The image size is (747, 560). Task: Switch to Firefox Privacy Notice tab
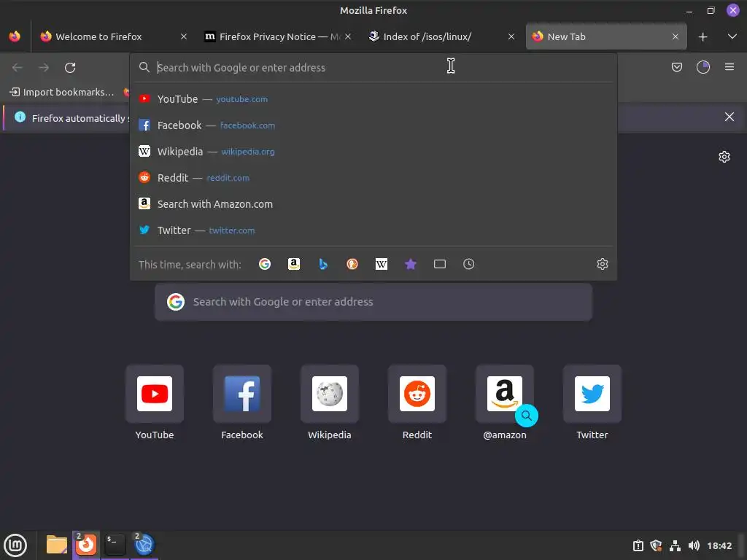pos(278,36)
